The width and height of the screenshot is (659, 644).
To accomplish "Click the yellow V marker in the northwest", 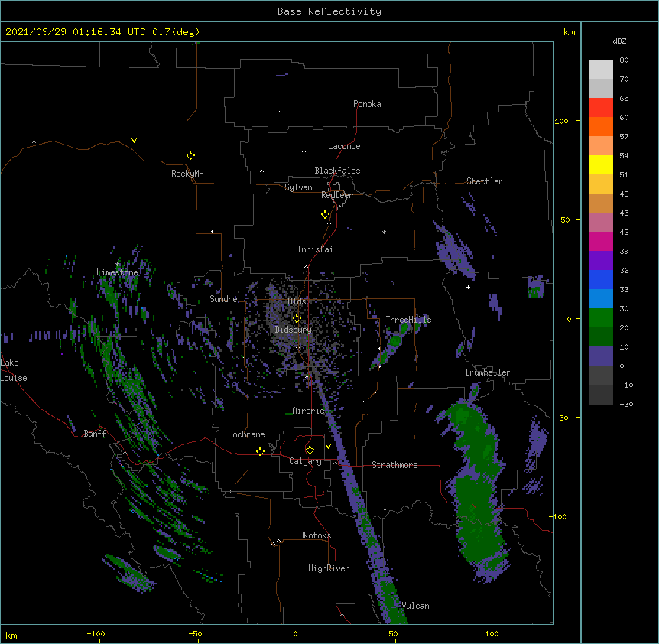I will 134,141.
